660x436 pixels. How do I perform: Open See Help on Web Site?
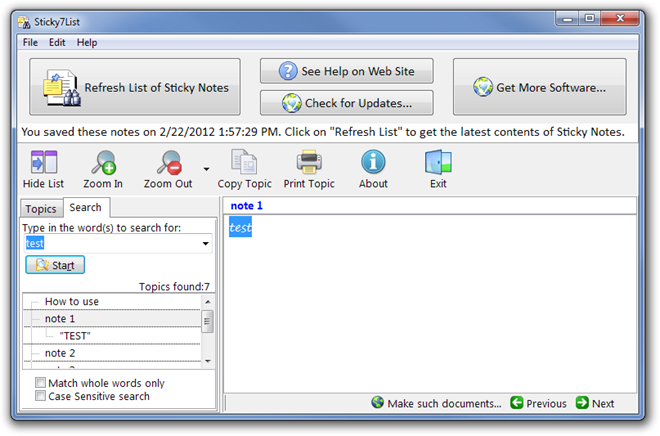(x=346, y=71)
